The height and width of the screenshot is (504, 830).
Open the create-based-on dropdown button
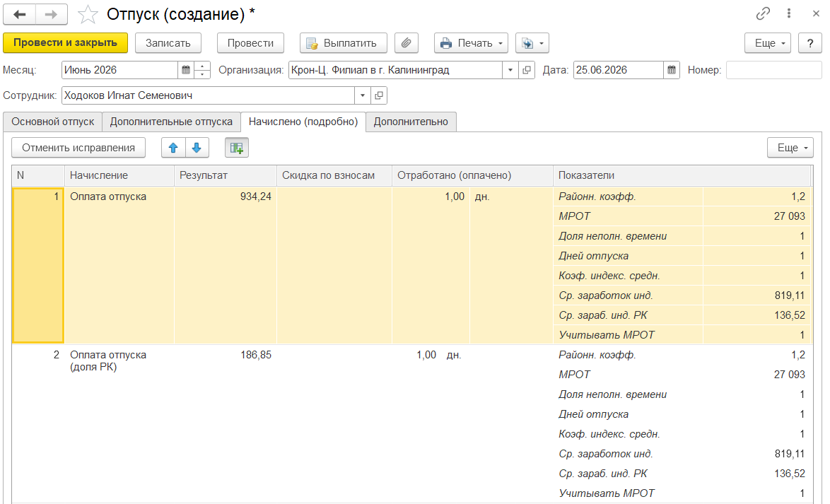coord(532,43)
